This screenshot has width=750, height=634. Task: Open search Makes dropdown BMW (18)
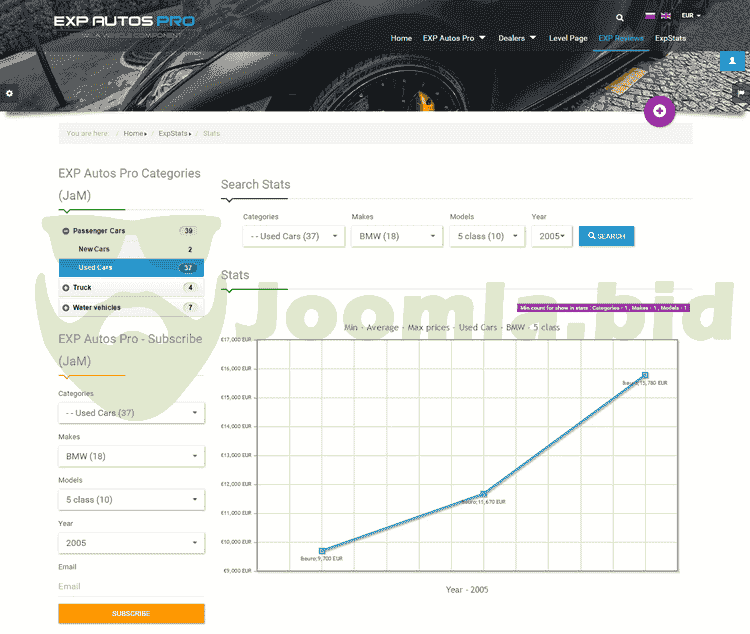[397, 236]
